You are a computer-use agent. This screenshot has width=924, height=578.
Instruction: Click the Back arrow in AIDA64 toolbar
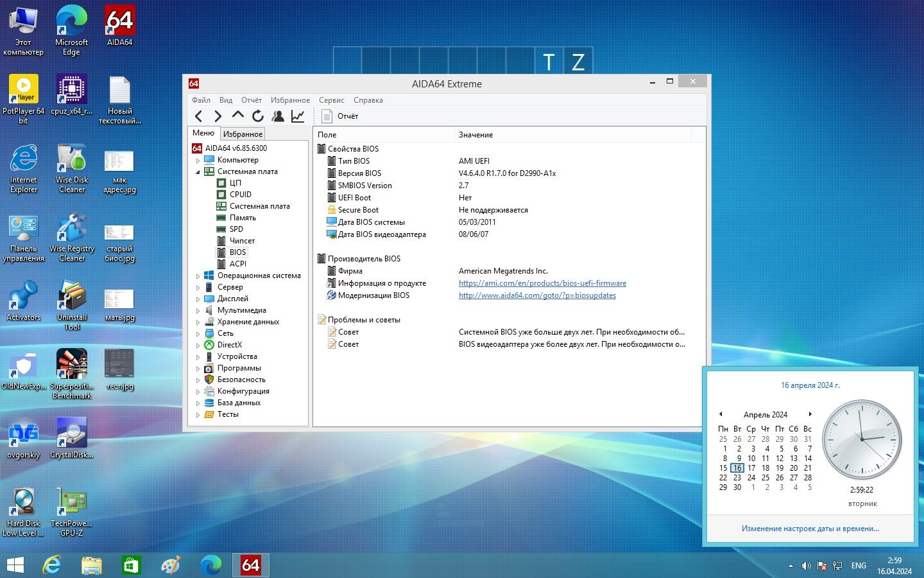pyautogui.click(x=198, y=116)
